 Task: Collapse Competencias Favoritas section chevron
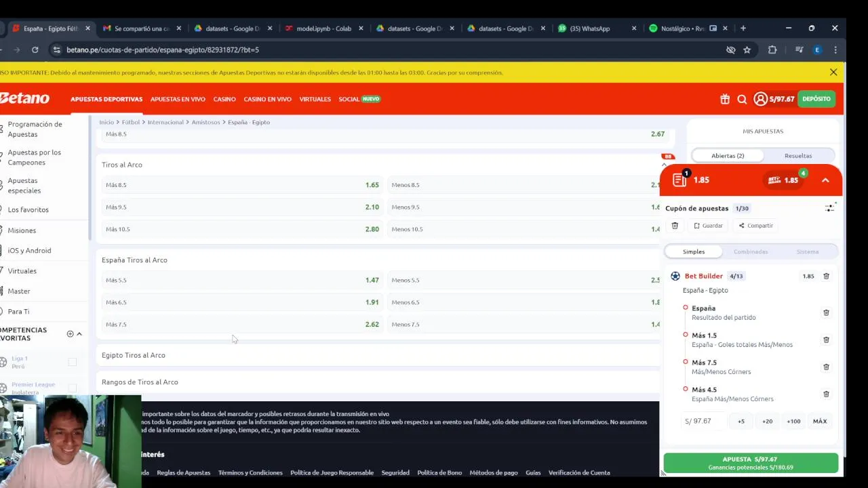(79, 333)
